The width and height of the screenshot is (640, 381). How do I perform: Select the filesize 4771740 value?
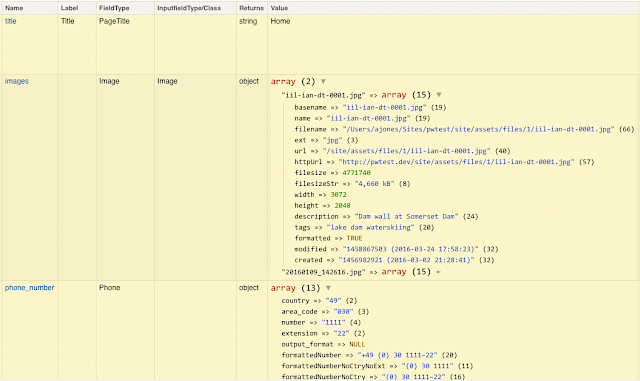(x=356, y=173)
